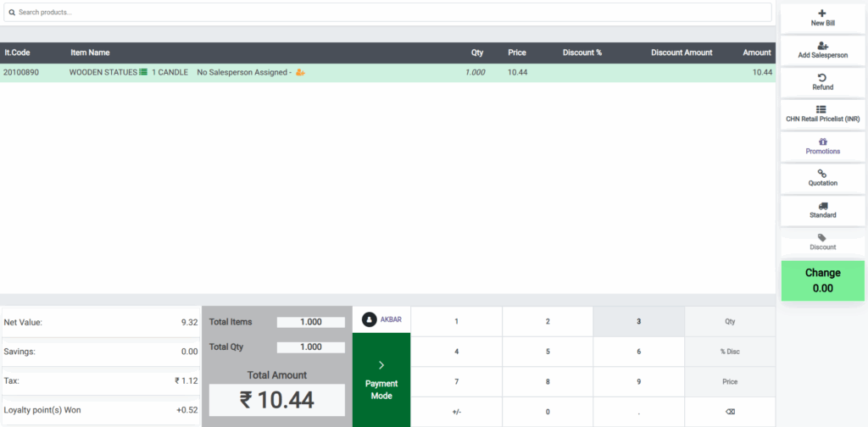Select Price mode on keypad

(730, 381)
